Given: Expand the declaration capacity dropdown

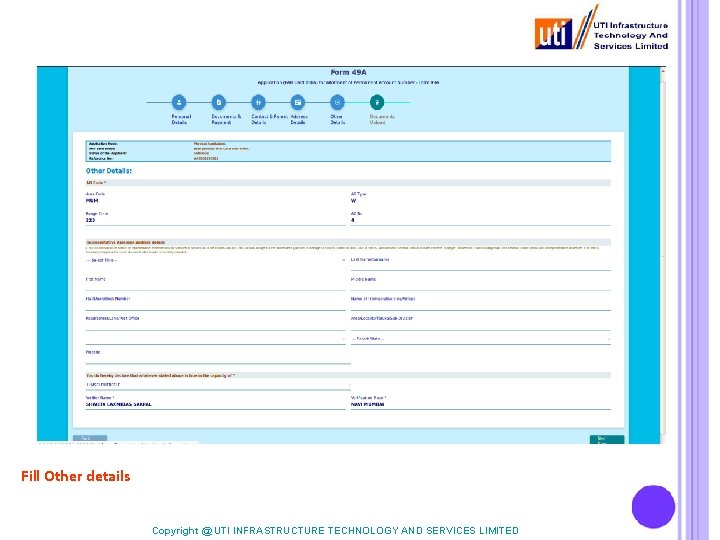Looking at the screenshot, I should (218, 385).
